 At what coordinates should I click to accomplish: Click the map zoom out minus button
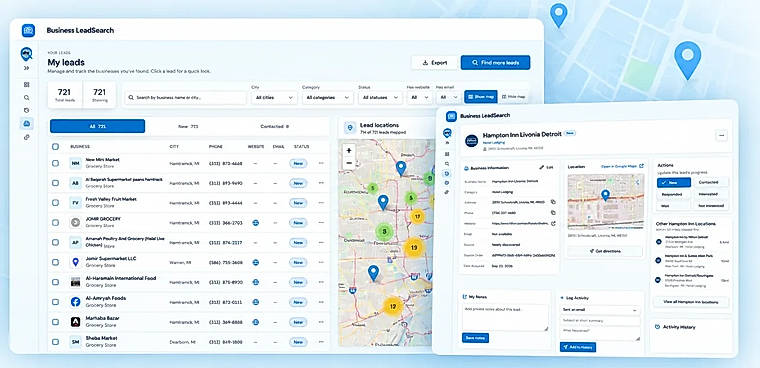coord(349,163)
